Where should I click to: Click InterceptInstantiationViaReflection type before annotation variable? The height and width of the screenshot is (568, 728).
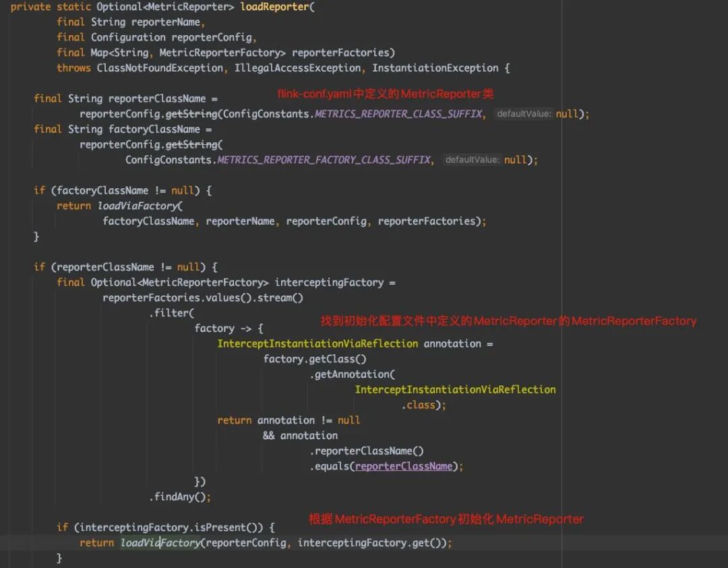coord(317,345)
